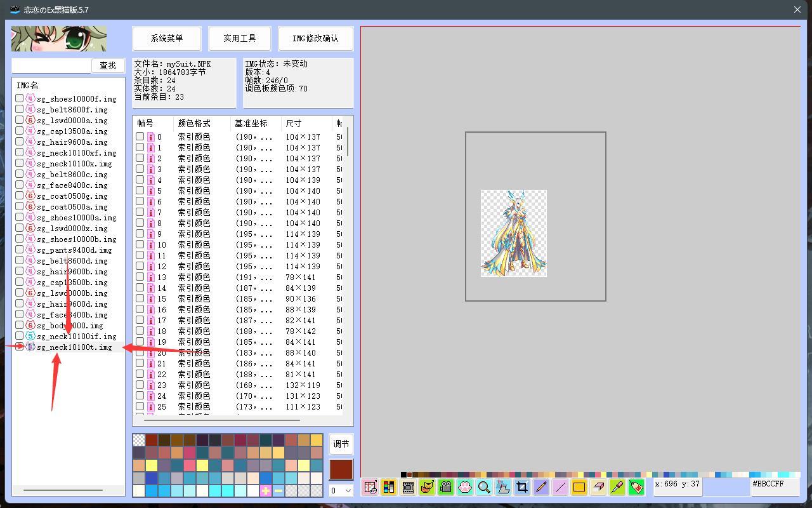
Task: Click the canvas/table settings tool icon
Action: (x=370, y=487)
